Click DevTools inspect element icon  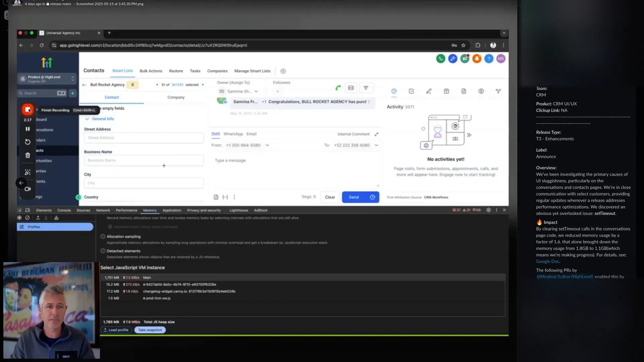(20, 210)
